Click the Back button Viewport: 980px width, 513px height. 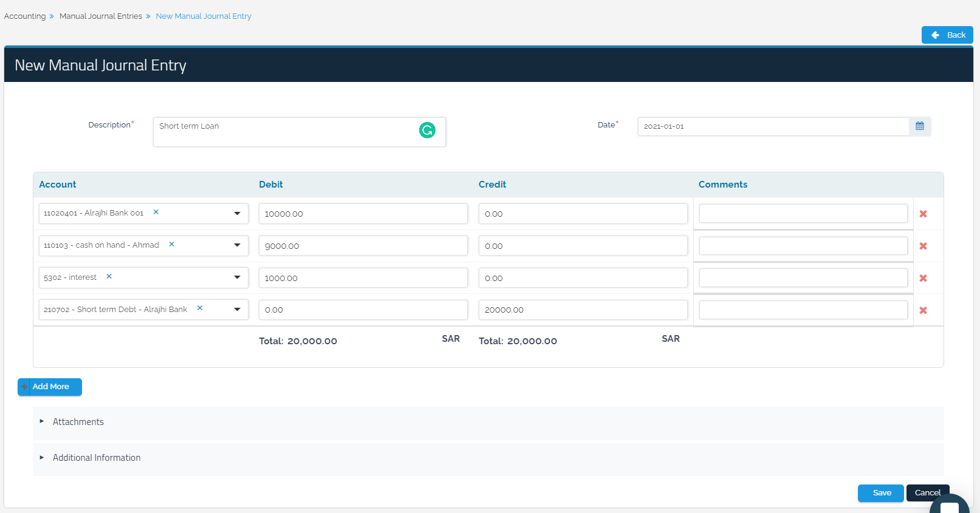(947, 35)
